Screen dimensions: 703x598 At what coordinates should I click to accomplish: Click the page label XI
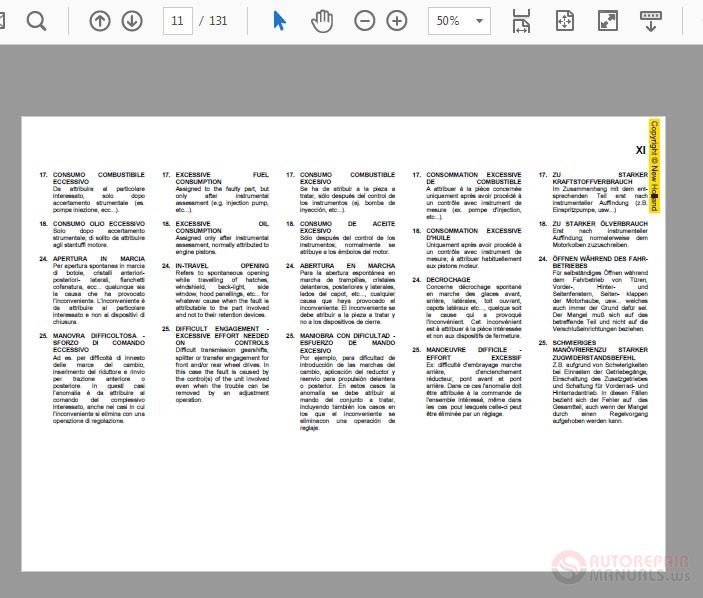(641, 150)
